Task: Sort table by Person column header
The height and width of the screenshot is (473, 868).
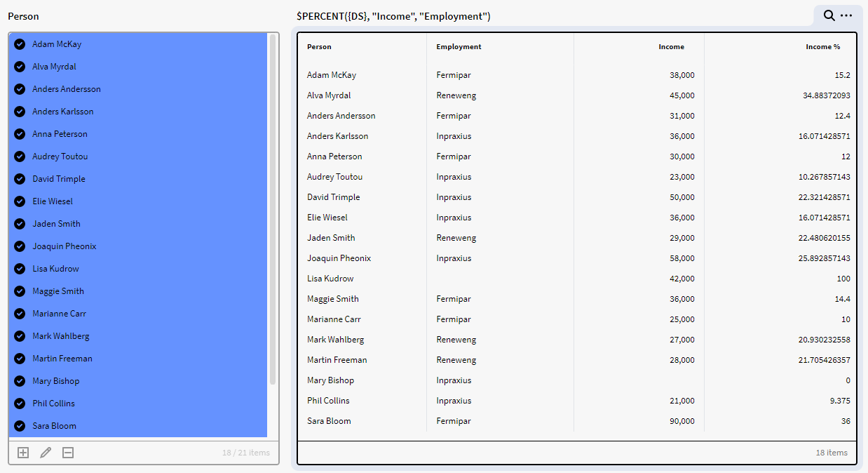Action: click(319, 47)
